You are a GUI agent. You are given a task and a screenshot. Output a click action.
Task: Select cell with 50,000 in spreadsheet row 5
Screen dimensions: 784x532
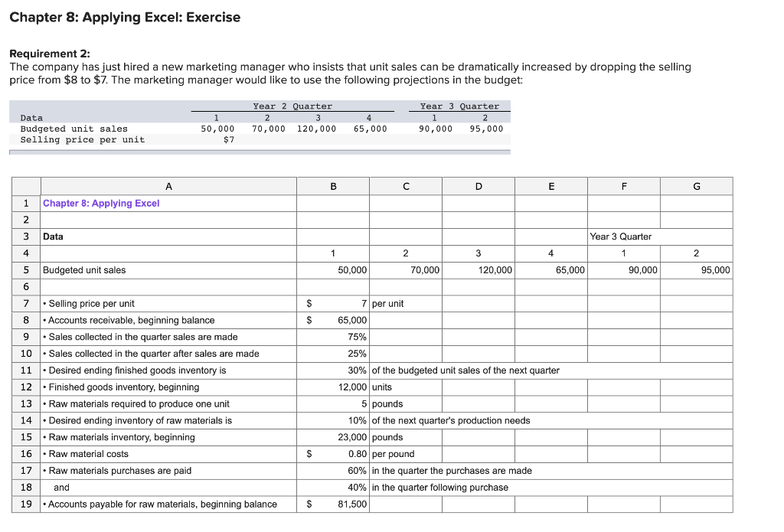click(333, 270)
